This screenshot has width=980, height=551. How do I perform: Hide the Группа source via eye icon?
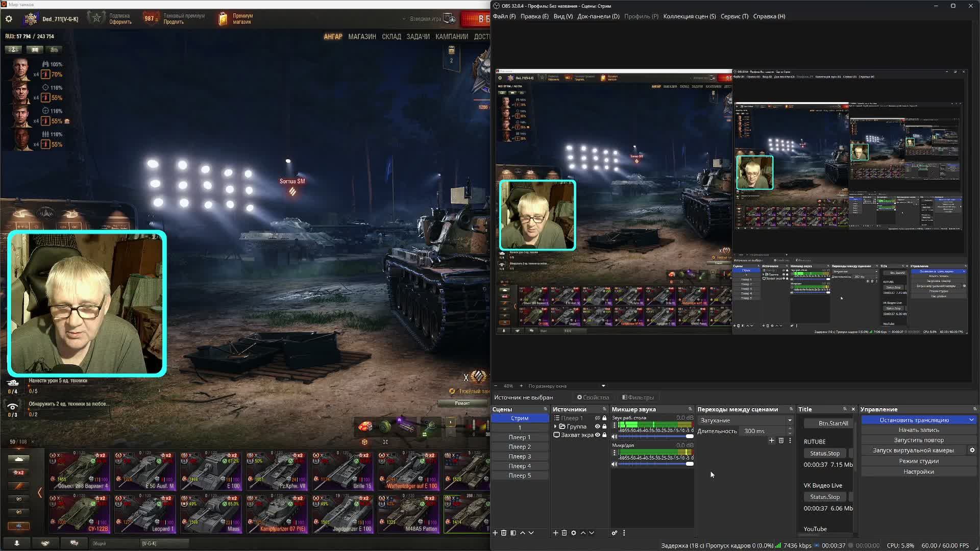click(597, 427)
